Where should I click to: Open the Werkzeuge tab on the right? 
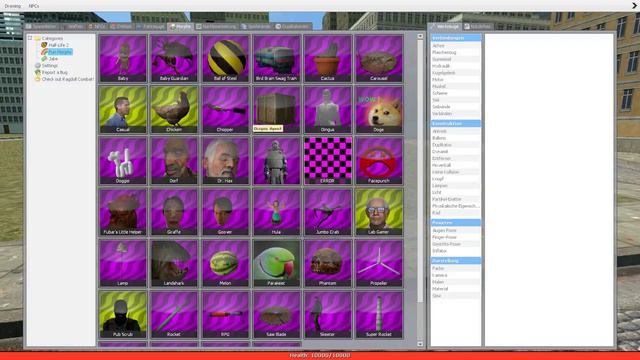pos(445,27)
